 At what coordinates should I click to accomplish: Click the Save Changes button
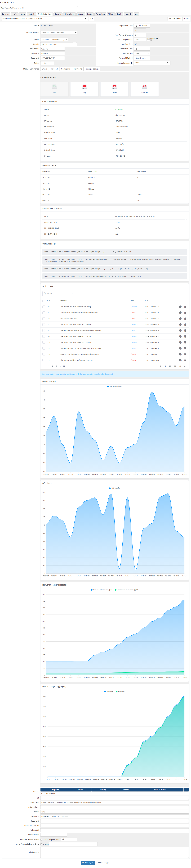[88, 863]
